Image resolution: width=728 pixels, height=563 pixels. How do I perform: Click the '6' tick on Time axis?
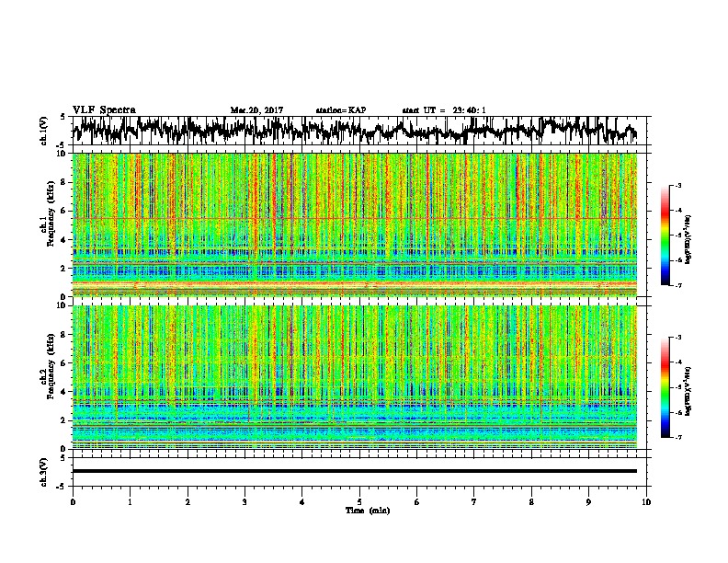click(417, 502)
